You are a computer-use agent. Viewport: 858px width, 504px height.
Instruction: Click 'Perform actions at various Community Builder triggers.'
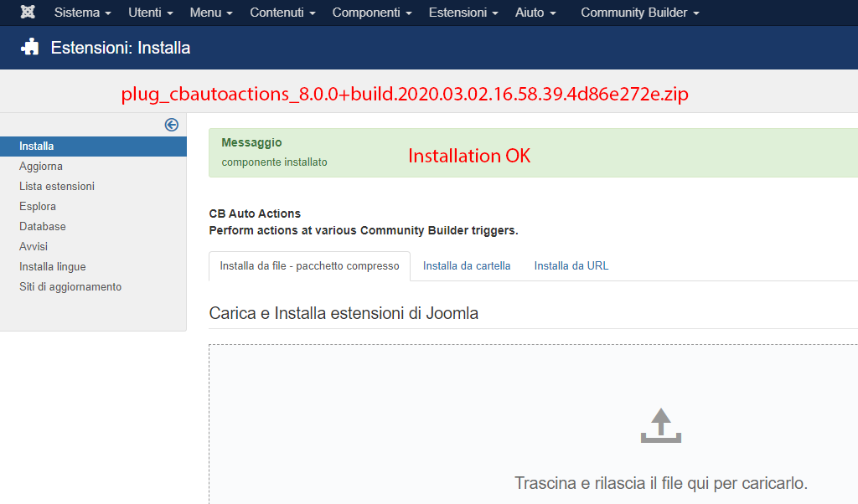364,231
